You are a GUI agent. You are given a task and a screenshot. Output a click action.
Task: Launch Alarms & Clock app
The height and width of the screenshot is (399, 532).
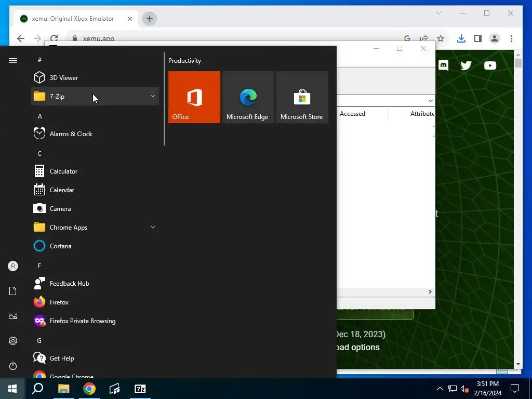click(x=95, y=134)
